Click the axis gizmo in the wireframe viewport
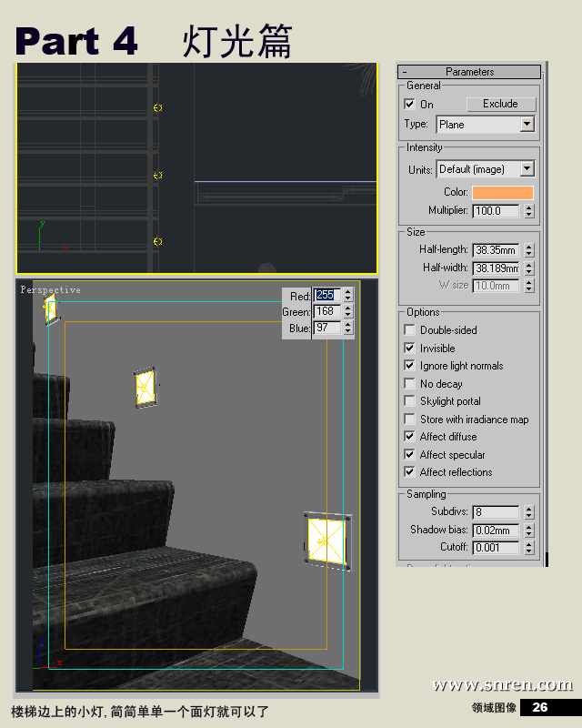This screenshot has height=728, width=582. coord(41,237)
